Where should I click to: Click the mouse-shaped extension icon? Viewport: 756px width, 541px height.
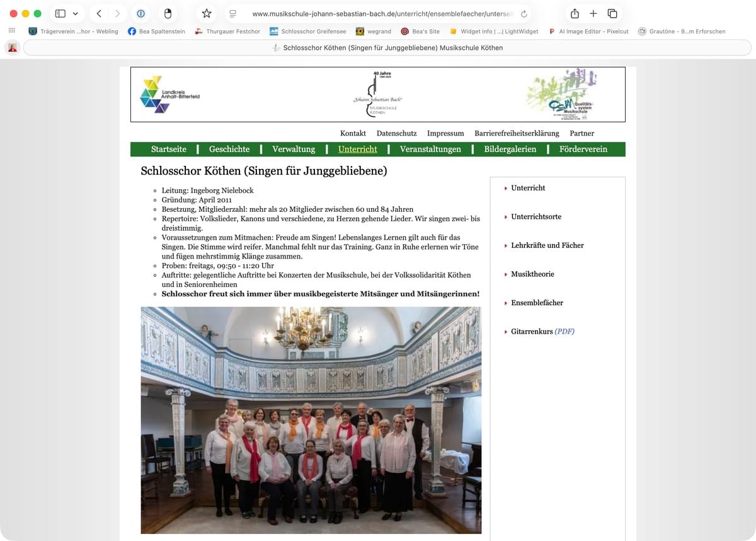point(168,13)
